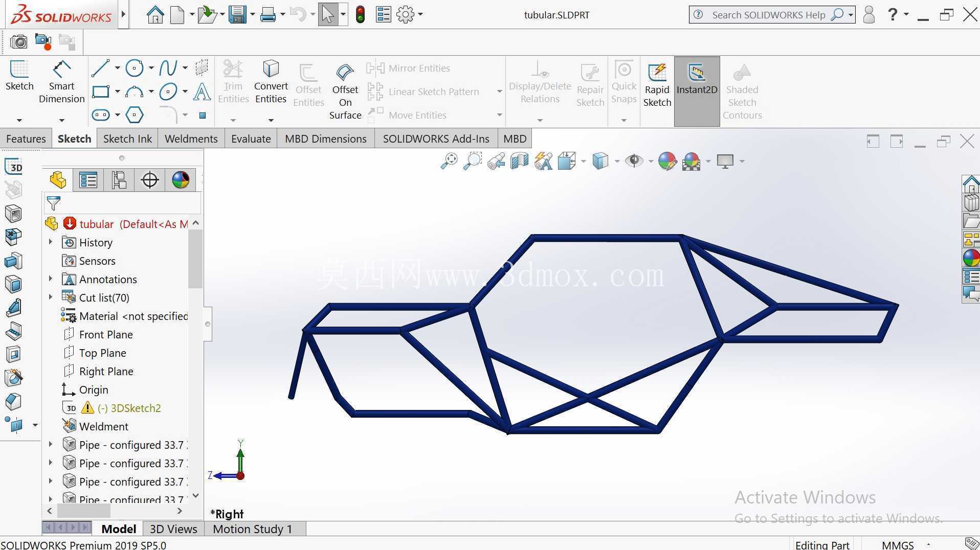Viewport: 980px width, 550px height.
Task: Click Convert Entities tool
Action: point(271,82)
